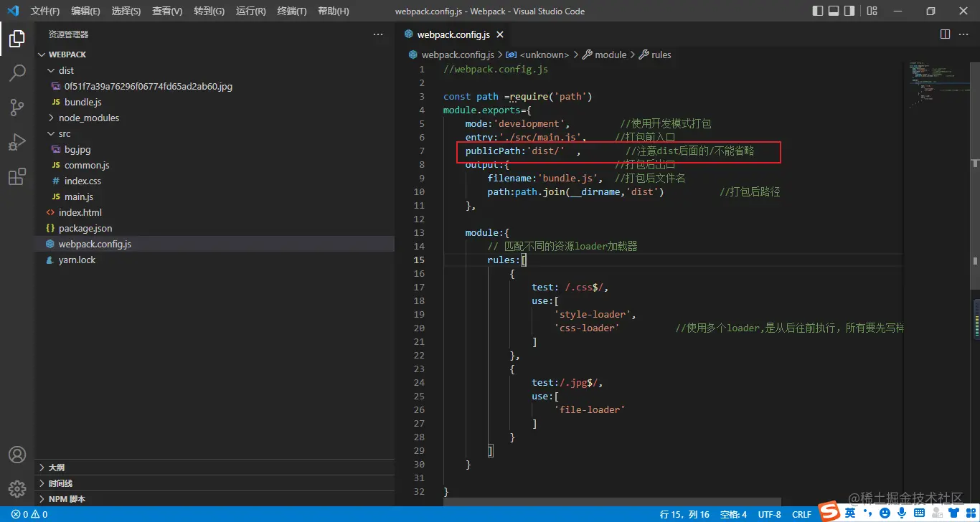Toggle the secondary side bar layout button
The height and width of the screenshot is (522, 980).
pos(850,11)
